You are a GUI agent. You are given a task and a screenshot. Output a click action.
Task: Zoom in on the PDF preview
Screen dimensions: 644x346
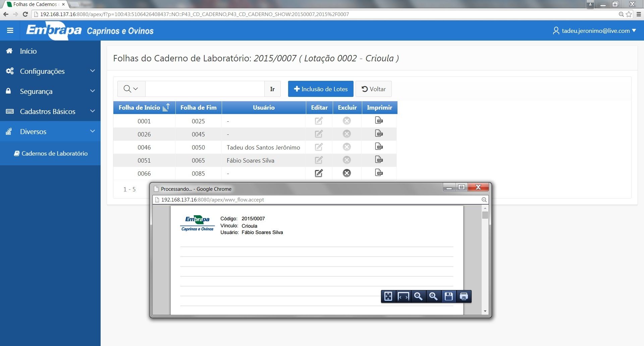[433, 296]
